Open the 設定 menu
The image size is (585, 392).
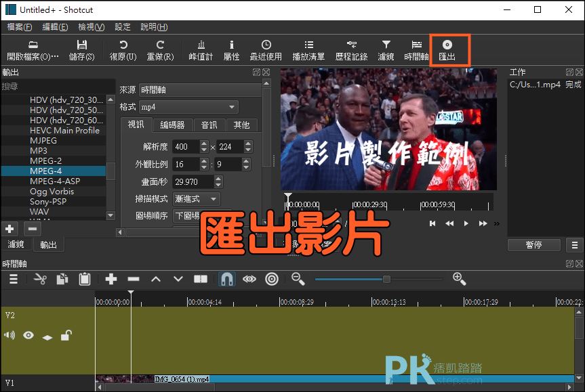pyautogui.click(x=123, y=27)
